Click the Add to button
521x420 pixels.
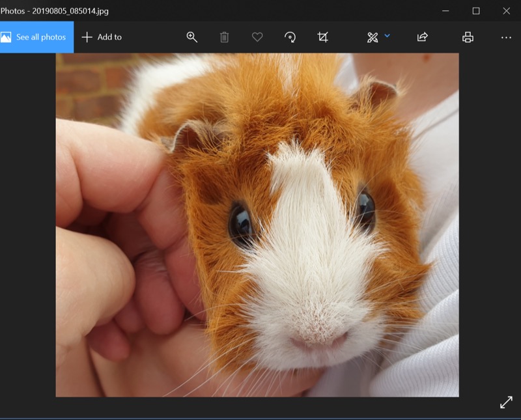click(x=102, y=37)
